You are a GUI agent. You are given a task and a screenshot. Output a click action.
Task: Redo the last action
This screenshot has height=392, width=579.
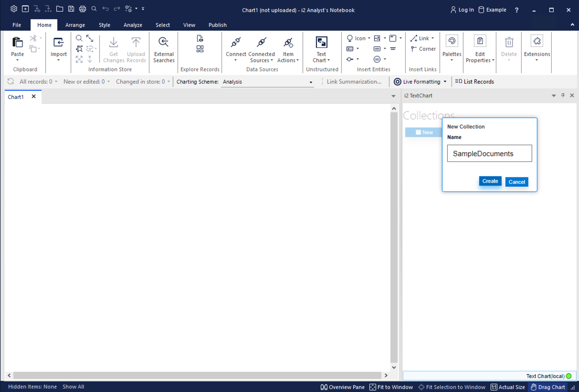(x=117, y=9)
